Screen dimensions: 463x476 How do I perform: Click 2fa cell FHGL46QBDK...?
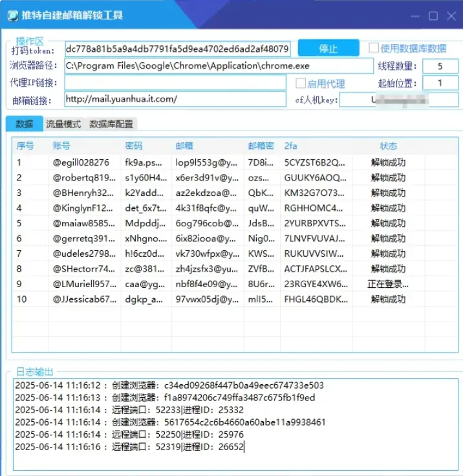[315, 299]
